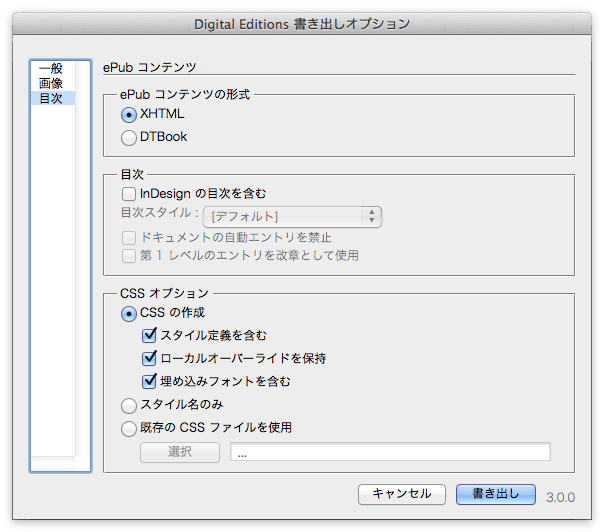Select the 画像 category in the list
Viewport: 604px width, 532px height.
[x=53, y=83]
